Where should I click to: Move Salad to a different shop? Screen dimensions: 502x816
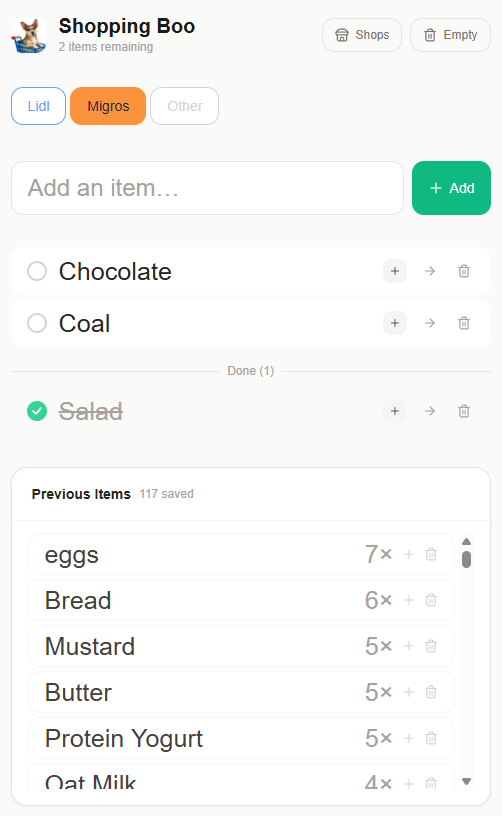pyautogui.click(x=430, y=411)
